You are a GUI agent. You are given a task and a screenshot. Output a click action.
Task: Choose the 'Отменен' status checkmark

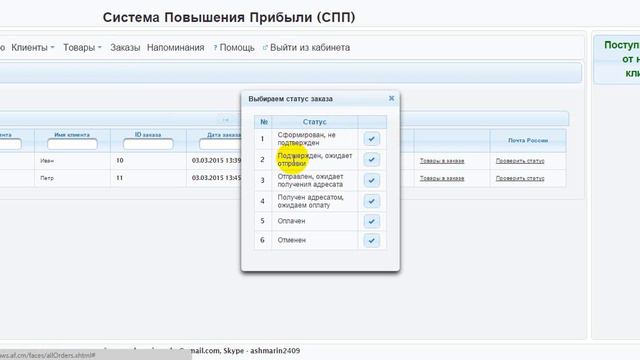(x=371, y=240)
